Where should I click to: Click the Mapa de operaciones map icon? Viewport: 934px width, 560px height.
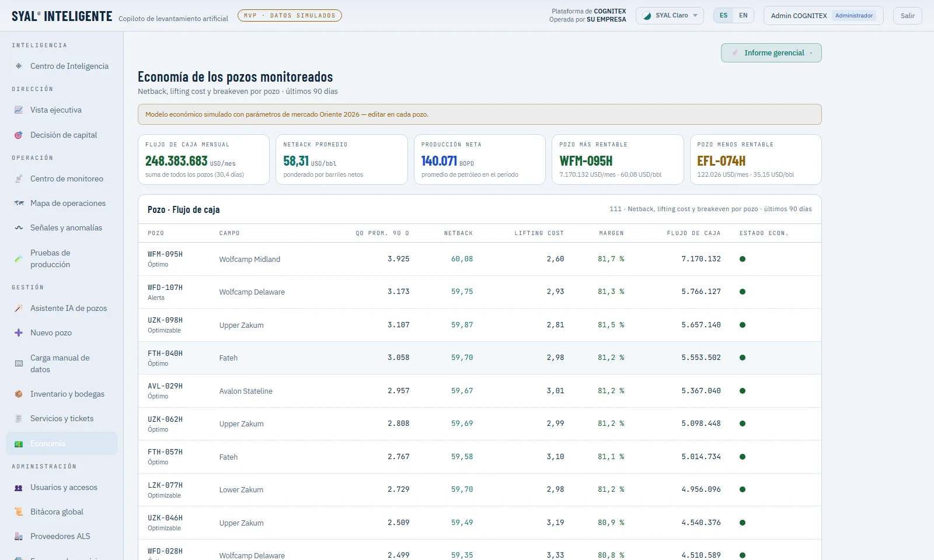(19, 203)
